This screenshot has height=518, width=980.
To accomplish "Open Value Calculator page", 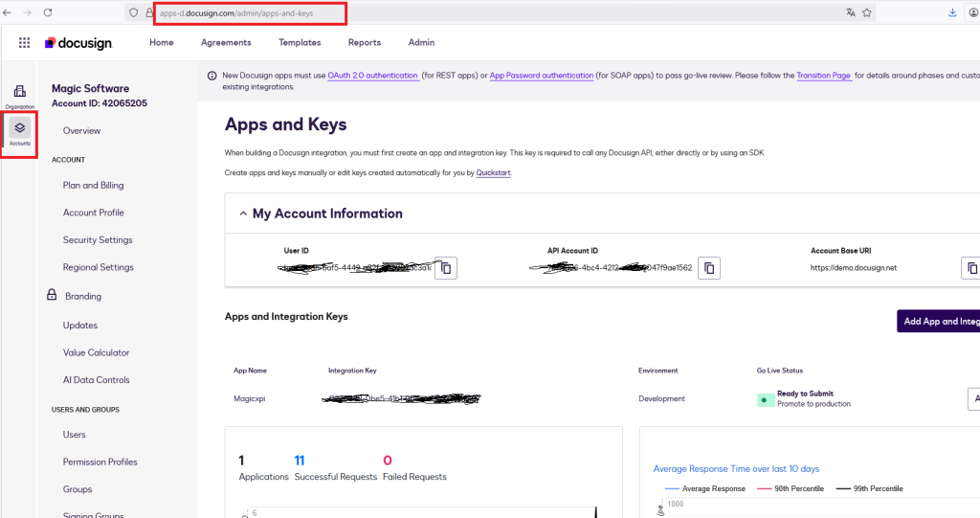I will click(x=96, y=353).
